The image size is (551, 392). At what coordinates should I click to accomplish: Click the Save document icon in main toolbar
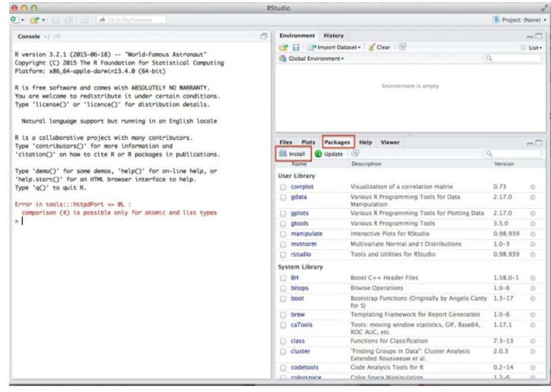(x=56, y=20)
